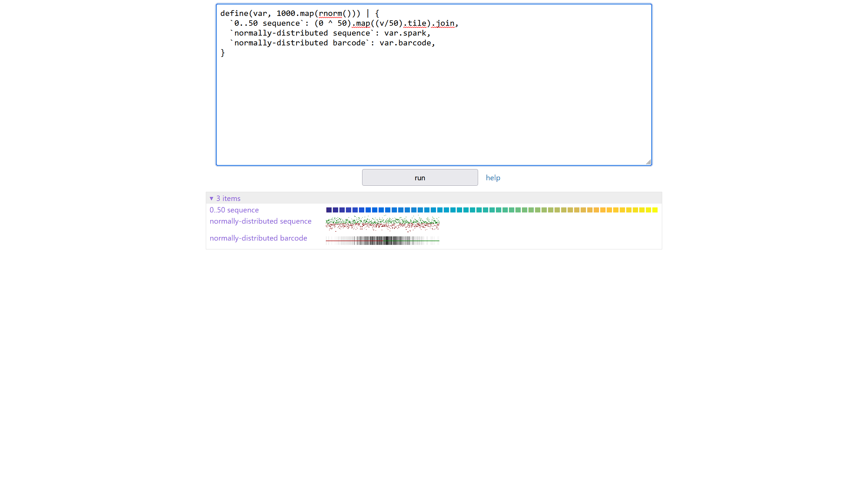Click the red-green sparkline scatter chart
The image size is (868, 488).
point(382,223)
